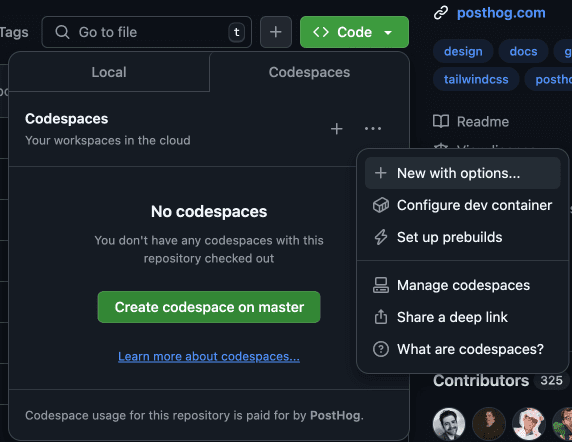Click the plus button beside Go to file
Screen dimensions: 572x442
pyautogui.click(x=276, y=32)
